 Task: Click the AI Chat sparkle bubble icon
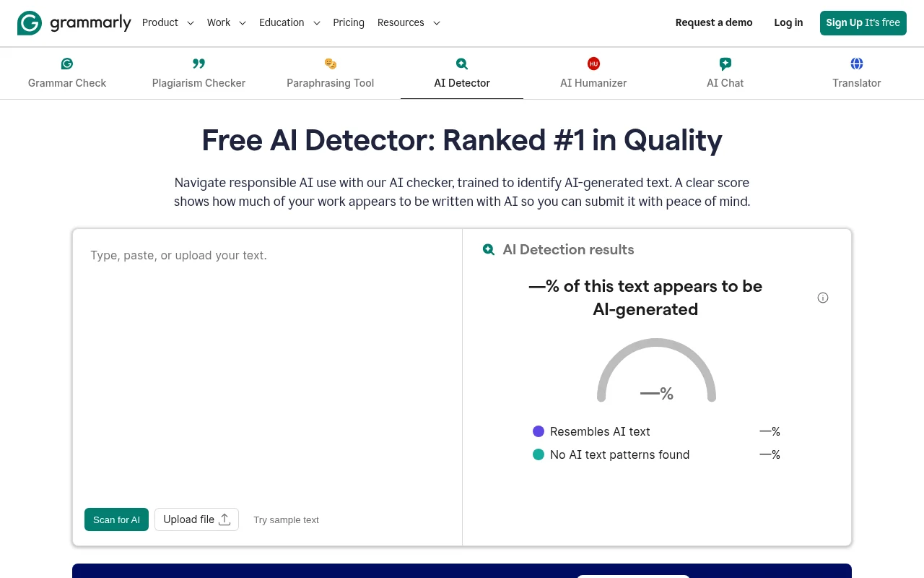coord(725,64)
